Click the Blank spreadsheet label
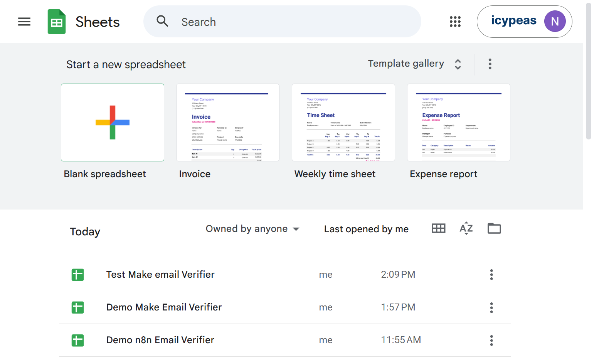This screenshot has width=594, height=364. tap(105, 174)
